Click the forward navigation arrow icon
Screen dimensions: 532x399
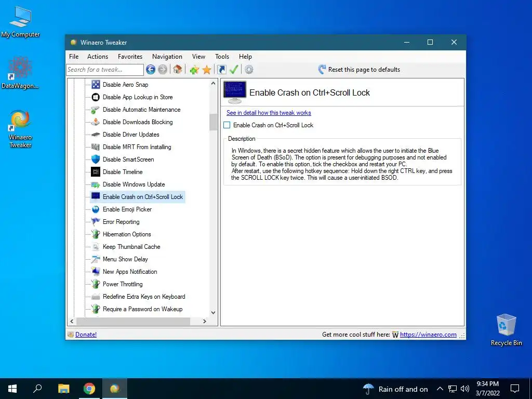163,70
